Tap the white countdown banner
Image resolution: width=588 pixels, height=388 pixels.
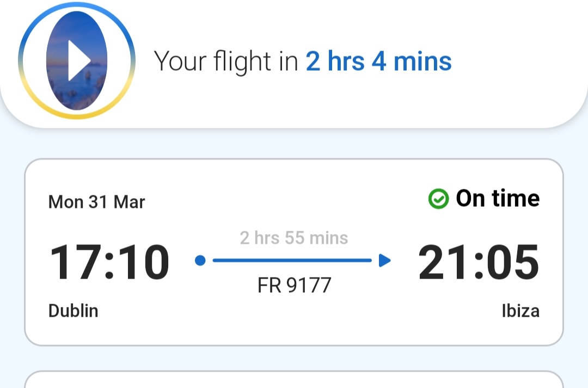coord(294,64)
